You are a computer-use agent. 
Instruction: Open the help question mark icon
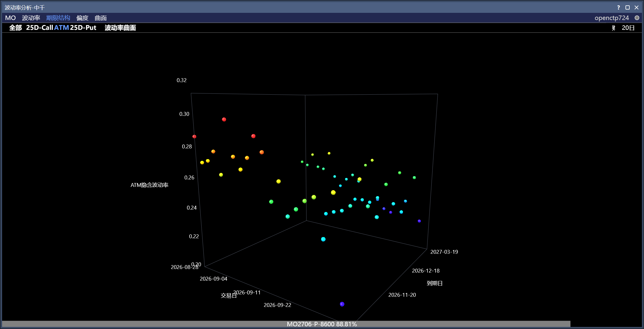[618, 7]
